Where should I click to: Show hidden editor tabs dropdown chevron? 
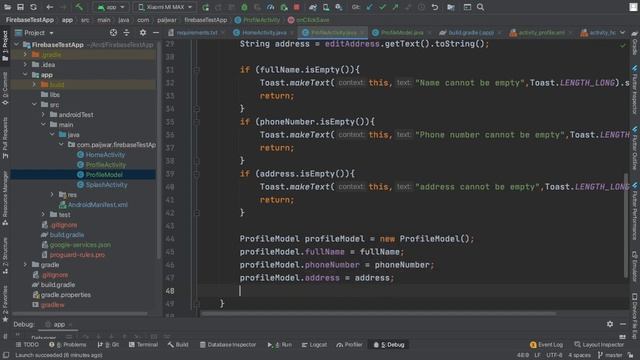pyautogui.click(x=622, y=32)
